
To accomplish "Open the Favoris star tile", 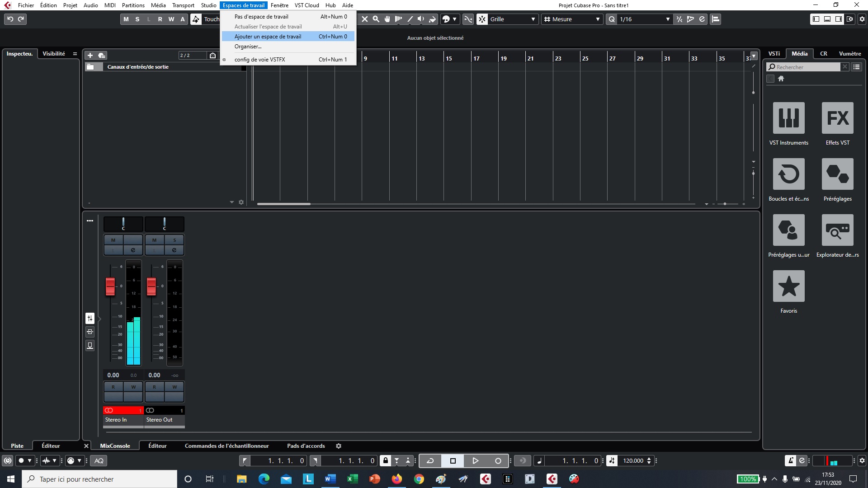I will click(788, 286).
